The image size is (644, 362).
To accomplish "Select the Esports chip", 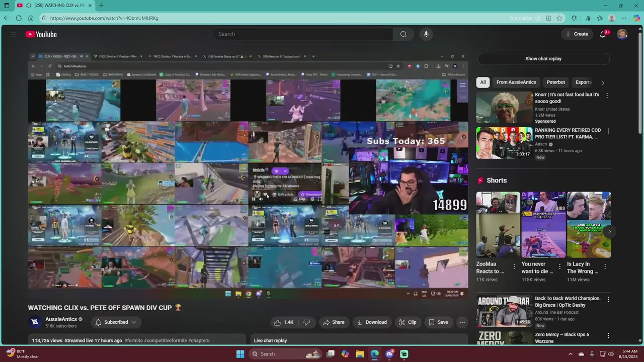I will pos(583,82).
